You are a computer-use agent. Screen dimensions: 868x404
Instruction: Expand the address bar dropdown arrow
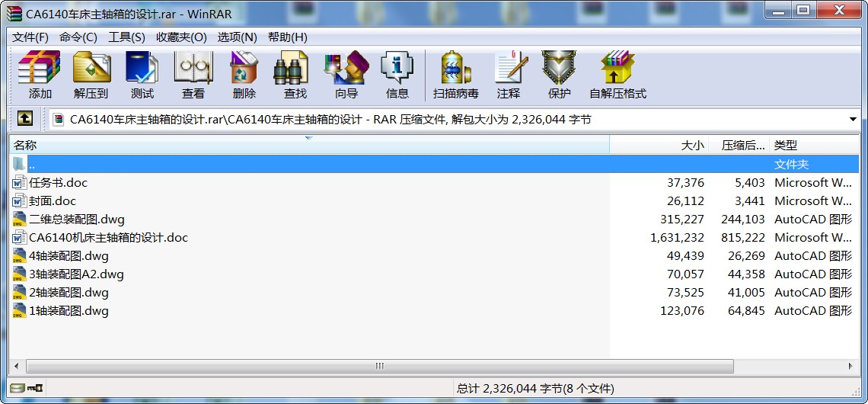tap(853, 119)
